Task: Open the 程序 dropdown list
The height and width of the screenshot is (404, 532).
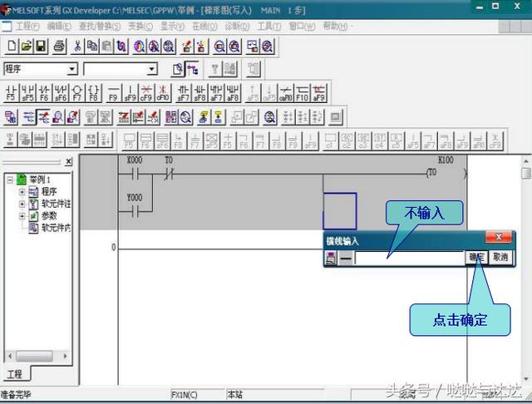Action: click(71, 69)
